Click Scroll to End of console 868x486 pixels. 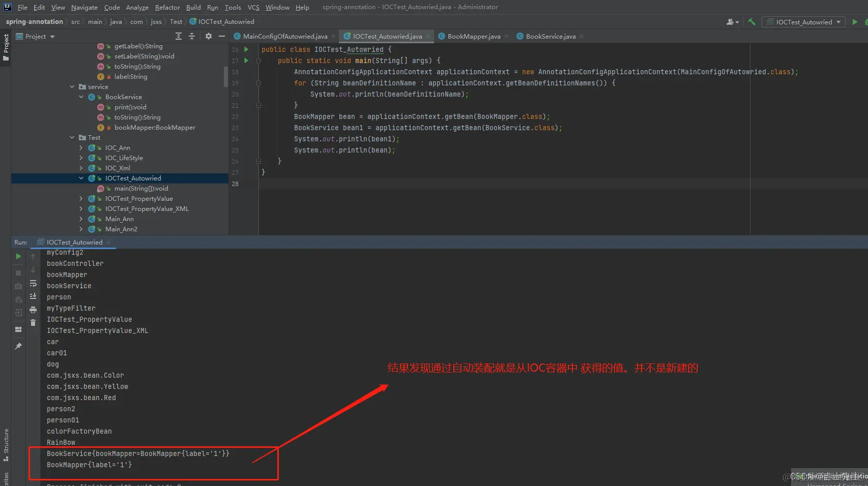[x=33, y=296]
